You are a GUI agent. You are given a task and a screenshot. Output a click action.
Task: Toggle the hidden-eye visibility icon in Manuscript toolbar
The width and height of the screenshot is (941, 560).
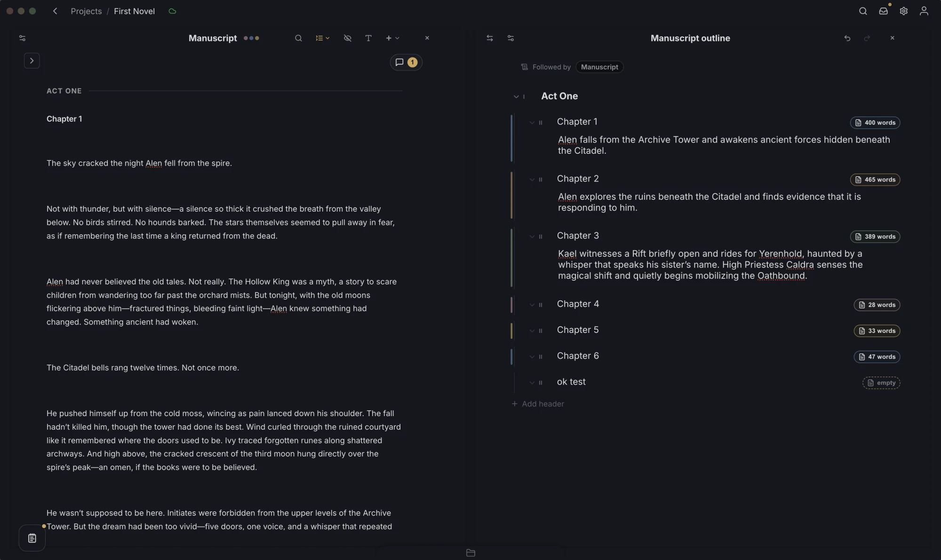[x=348, y=38]
